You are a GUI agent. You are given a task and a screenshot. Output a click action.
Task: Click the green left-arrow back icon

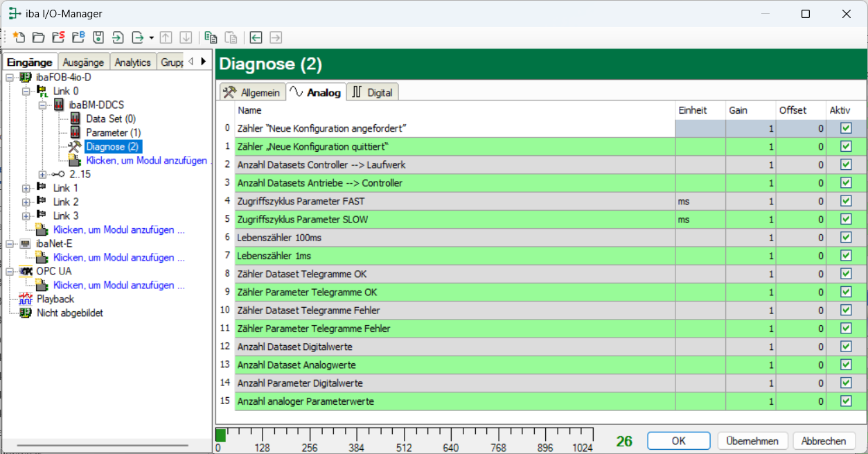(256, 37)
